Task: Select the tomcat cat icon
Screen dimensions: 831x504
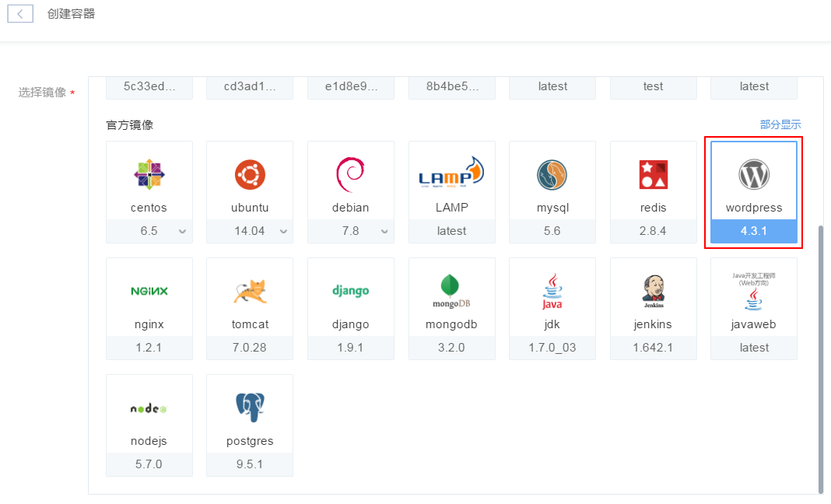Action: tap(250, 291)
